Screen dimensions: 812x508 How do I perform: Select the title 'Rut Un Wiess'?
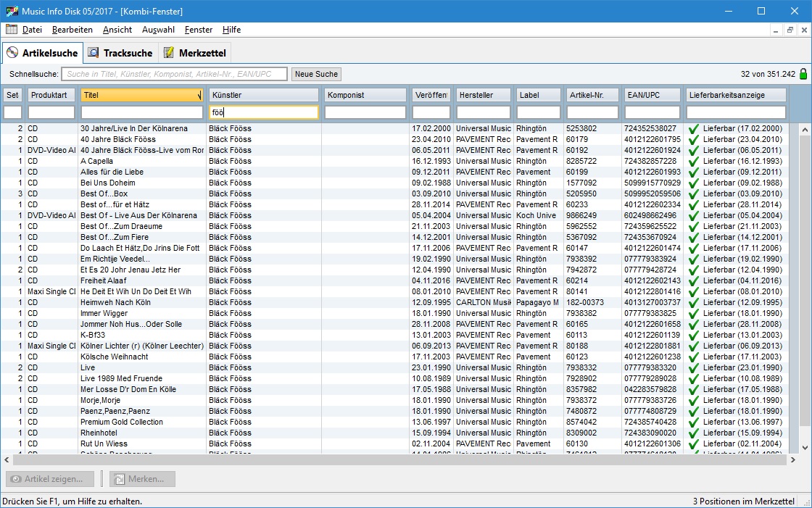[x=104, y=444]
